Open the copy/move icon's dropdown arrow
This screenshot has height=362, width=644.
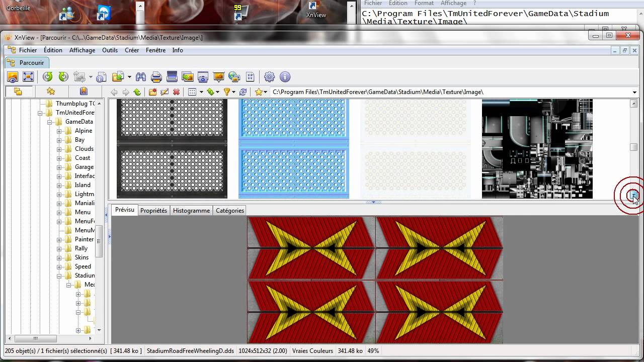coord(129,77)
